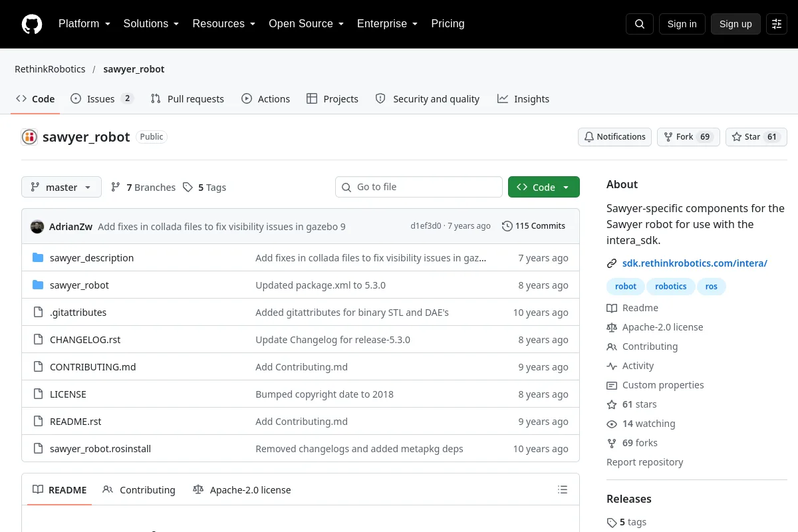This screenshot has width=798, height=532.
Task: Expand the Open Source menu
Action: tap(306, 24)
